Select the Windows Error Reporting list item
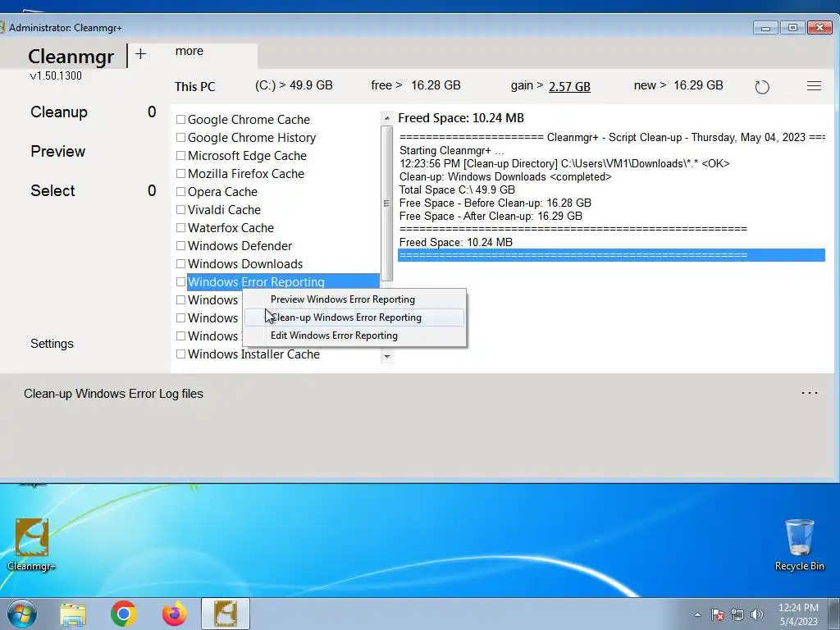Image resolution: width=840 pixels, height=630 pixels. click(283, 282)
